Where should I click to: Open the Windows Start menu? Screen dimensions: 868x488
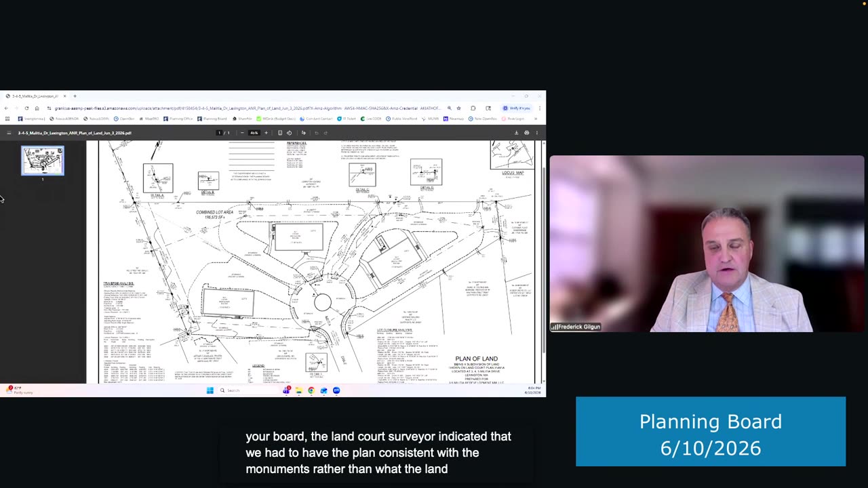click(x=210, y=390)
